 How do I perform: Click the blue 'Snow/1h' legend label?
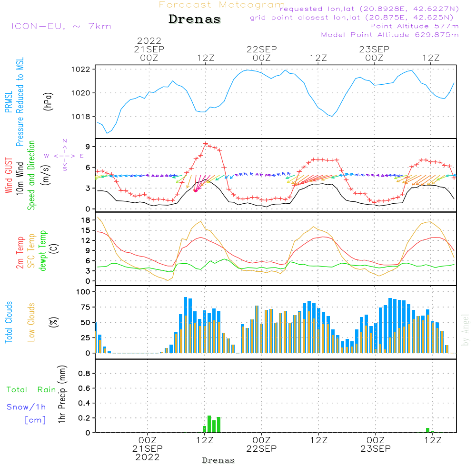[26, 407]
